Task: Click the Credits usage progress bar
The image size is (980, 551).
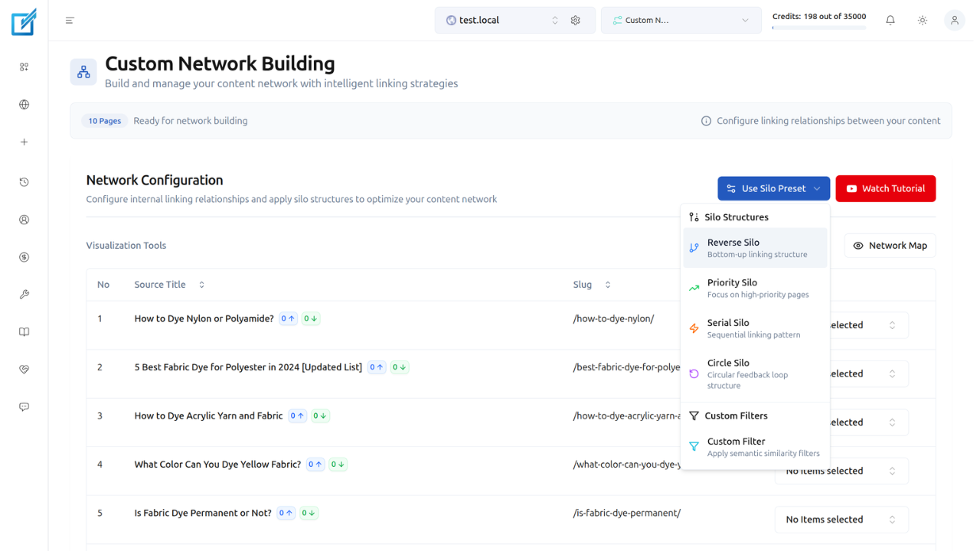Action: 819,26
